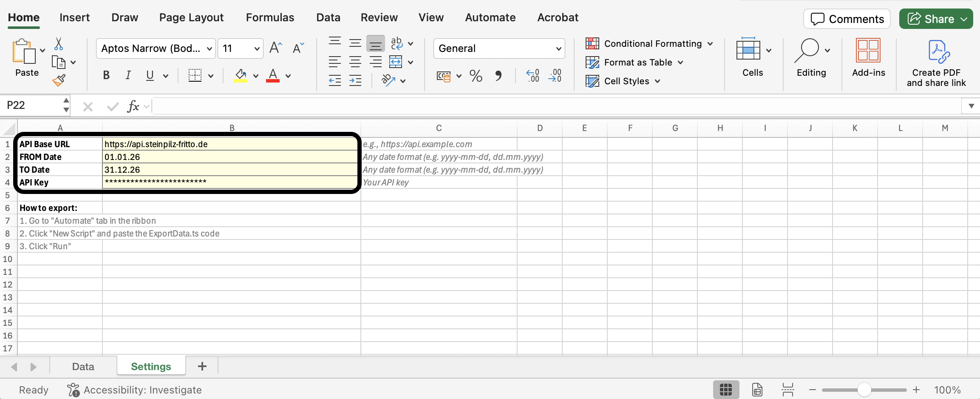Switch to the Data sheet tab
Screen dimensions: 980x399
pyautogui.click(x=83, y=367)
